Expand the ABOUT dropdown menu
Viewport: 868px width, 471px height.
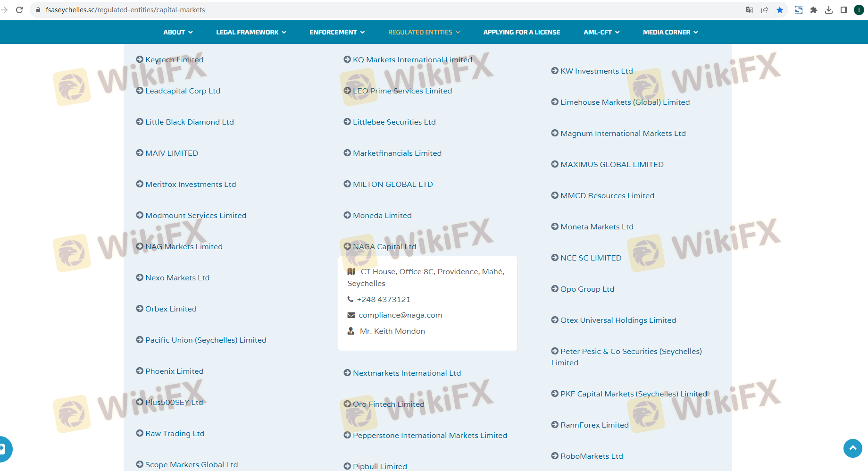[178, 32]
